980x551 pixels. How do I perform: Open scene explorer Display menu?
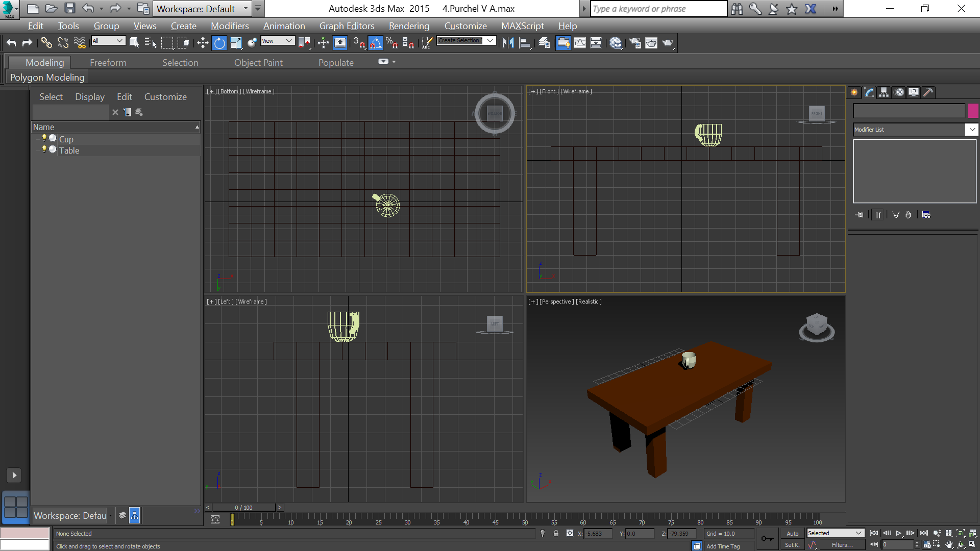coord(89,96)
